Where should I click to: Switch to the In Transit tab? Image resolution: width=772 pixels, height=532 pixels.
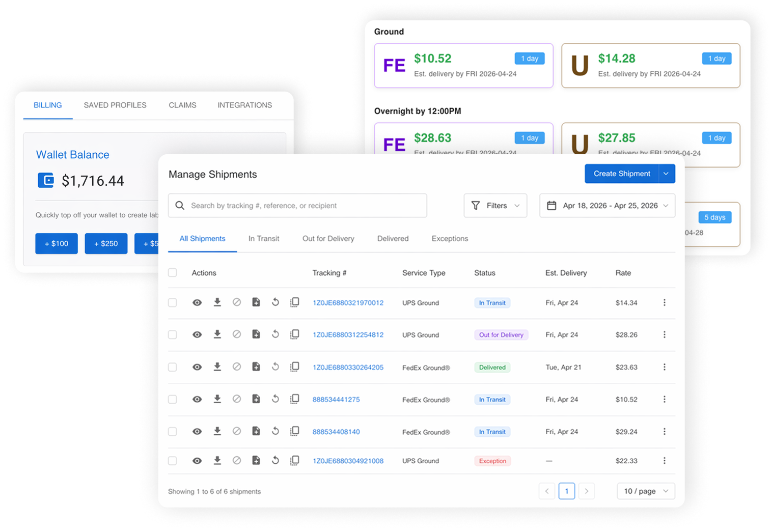click(x=264, y=239)
